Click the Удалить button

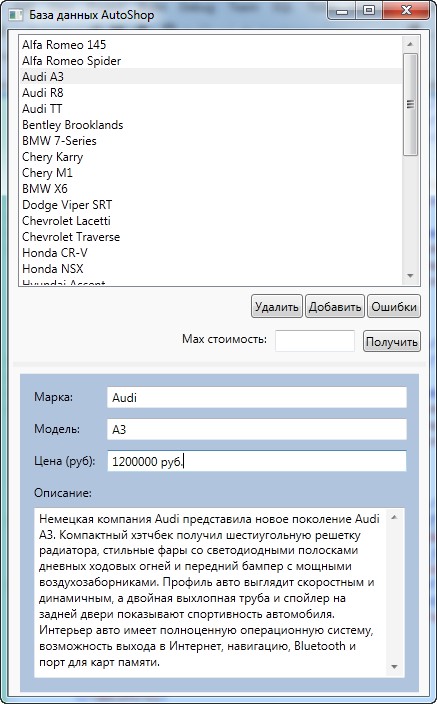(277, 307)
